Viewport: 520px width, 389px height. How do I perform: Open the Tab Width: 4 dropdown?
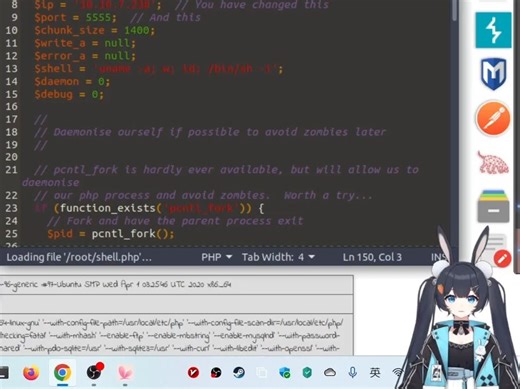[278, 257]
